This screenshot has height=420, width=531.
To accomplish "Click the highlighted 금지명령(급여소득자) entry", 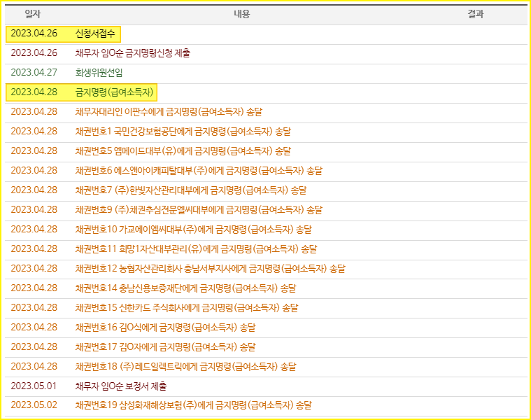I will click(114, 92).
